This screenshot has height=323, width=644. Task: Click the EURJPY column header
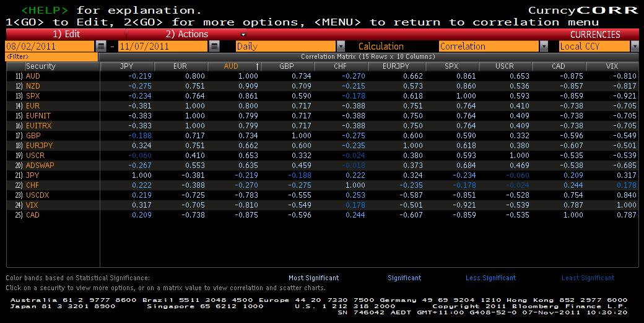pos(394,66)
